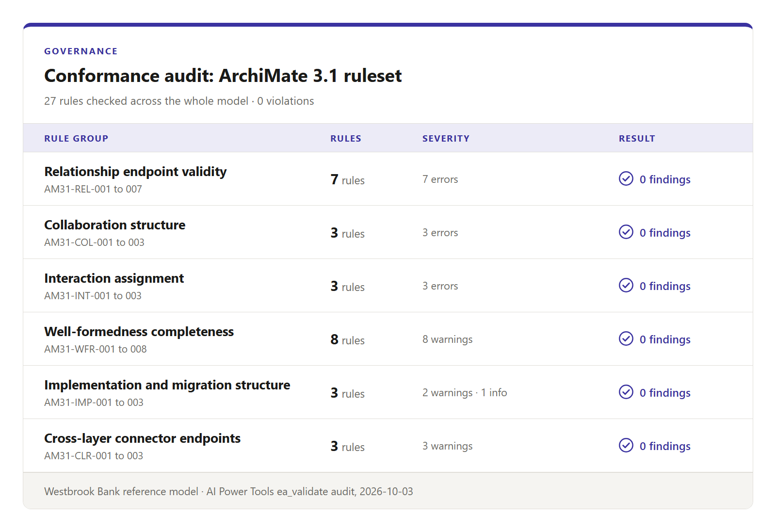
Task: Click the check icon in Implementation and migration row
Action: pyautogui.click(x=626, y=392)
